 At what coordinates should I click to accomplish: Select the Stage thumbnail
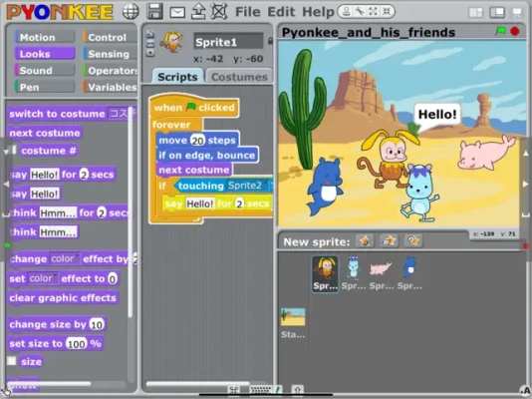coord(293,322)
